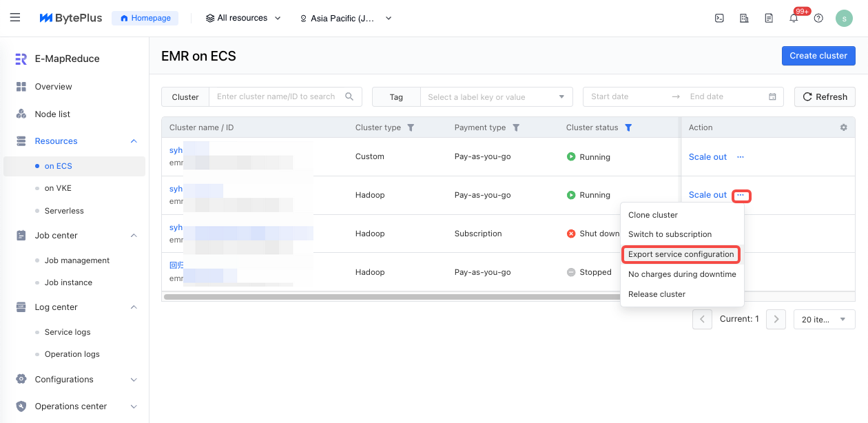868x423 pixels.
Task: Open the Asia Pacific region selector
Action: pos(346,19)
